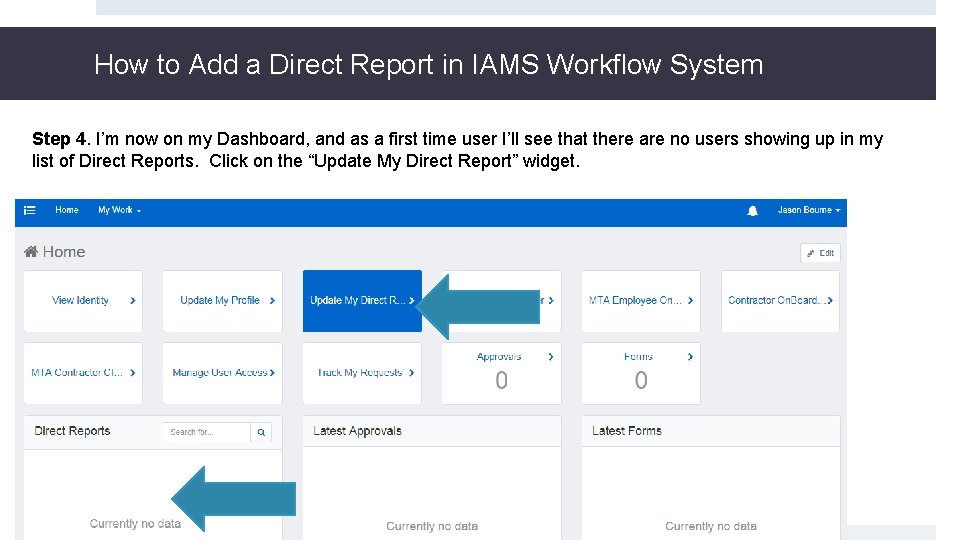Open the My Work dropdown menu

pos(119,210)
